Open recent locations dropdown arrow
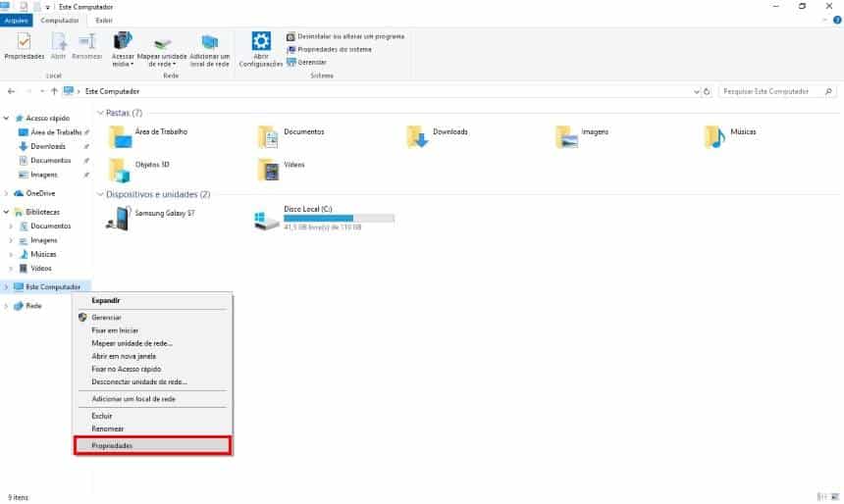The image size is (844, 504). point(42,91)
